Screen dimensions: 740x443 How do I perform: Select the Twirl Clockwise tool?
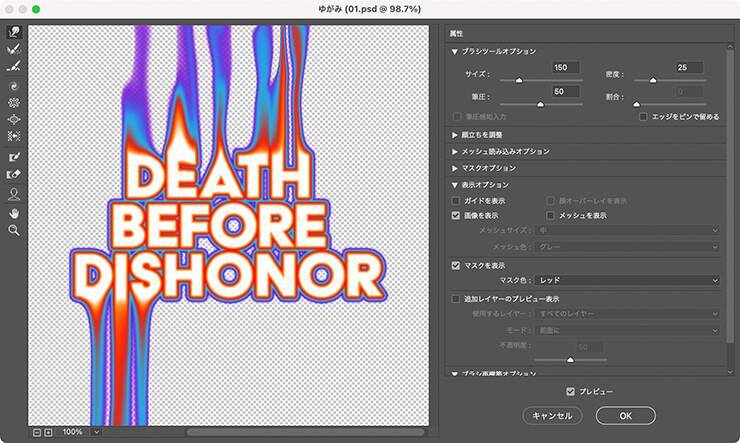pos(14,86)
